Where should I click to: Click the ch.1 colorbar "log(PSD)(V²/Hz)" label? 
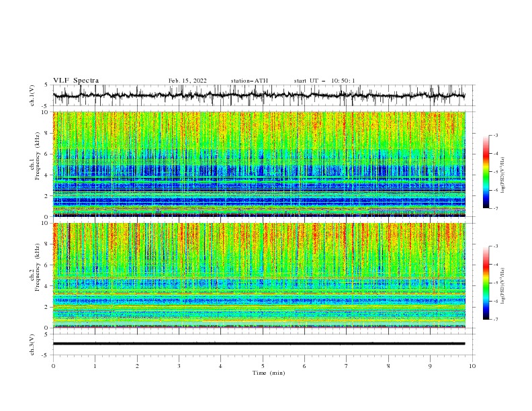[x=503, y=175]
